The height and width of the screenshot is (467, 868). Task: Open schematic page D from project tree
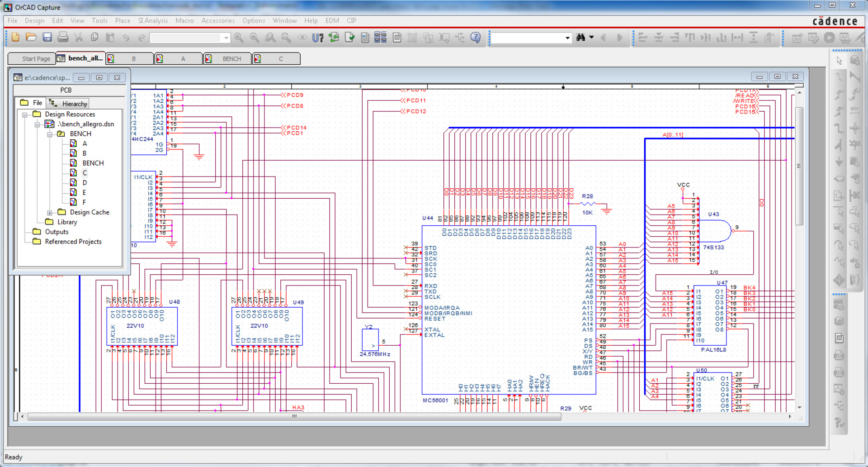coord(84,182)
